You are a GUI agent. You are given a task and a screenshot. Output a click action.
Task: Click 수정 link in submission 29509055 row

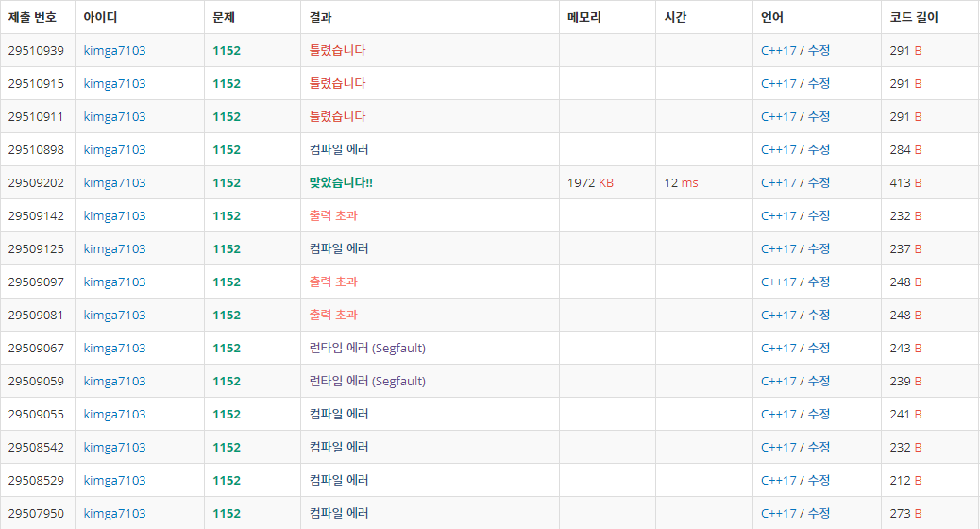point(819,415)
